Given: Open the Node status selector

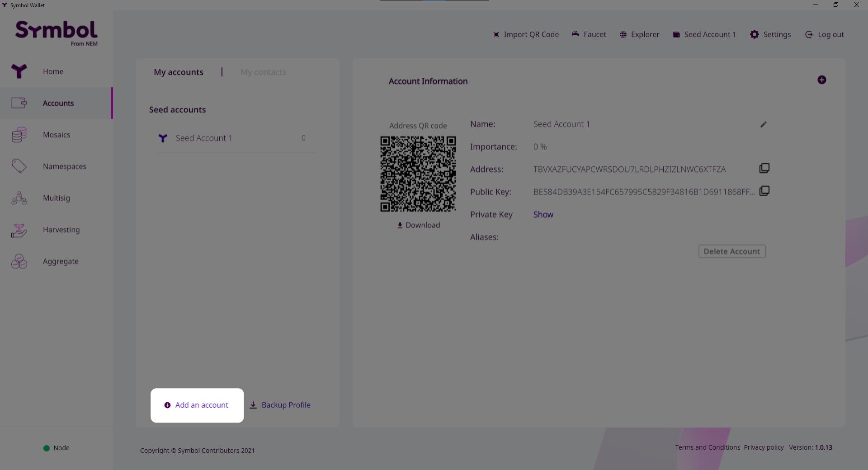Looking at the screenshot, I should click(x=57, y=448).
